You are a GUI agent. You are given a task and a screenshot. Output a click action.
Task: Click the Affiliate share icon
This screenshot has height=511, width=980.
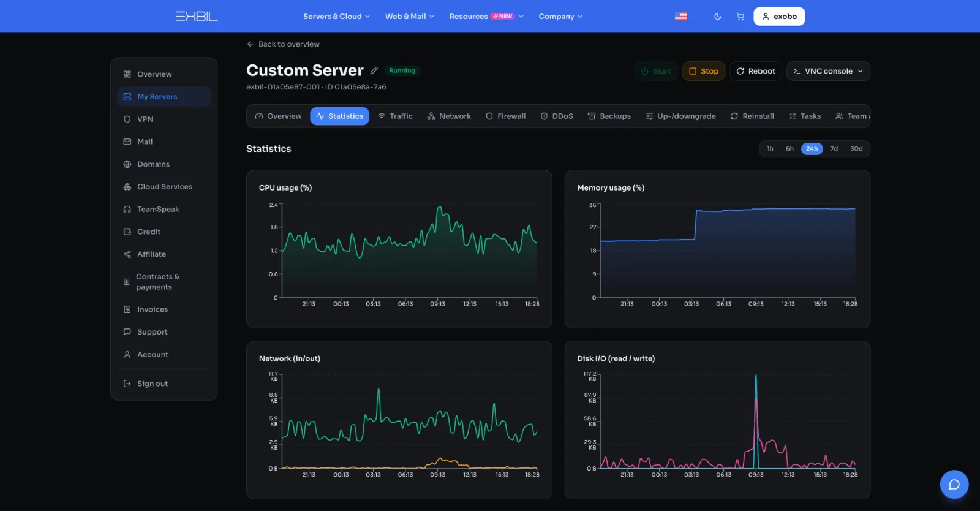pos(127,254)
